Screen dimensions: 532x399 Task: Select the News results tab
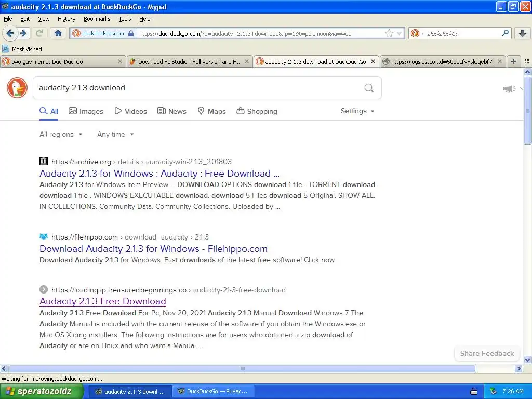[172, 111]
